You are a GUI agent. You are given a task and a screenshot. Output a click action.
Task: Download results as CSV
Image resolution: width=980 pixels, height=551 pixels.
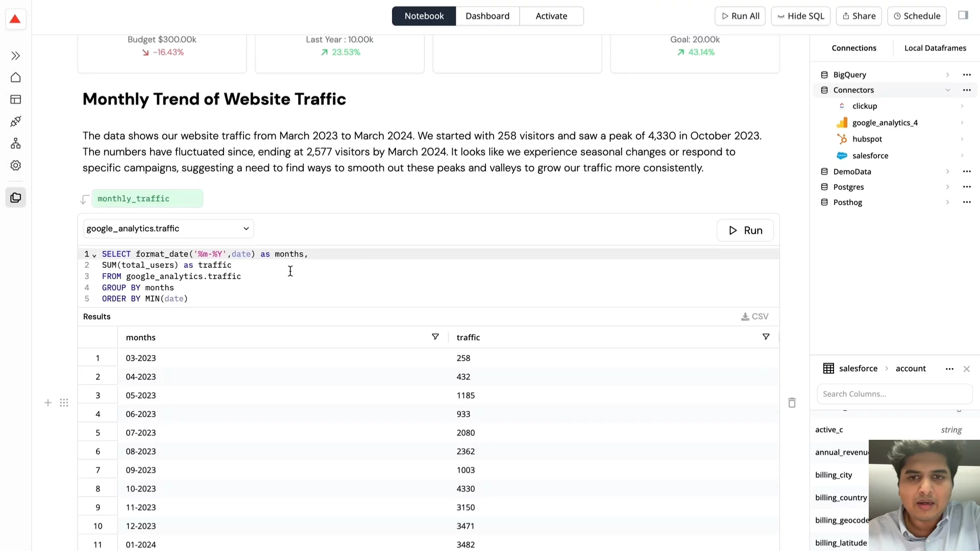click(x=755, y=317)
